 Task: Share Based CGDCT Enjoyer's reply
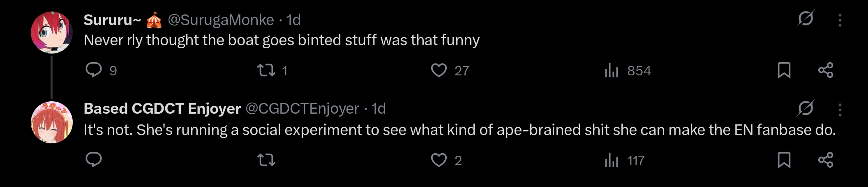point(826,160)
